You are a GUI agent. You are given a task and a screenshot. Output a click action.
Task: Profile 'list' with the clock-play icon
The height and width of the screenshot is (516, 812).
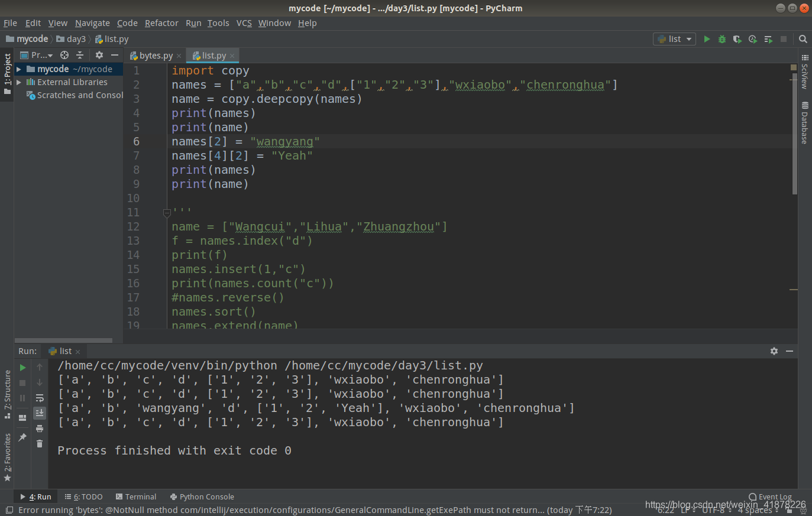[x=752, y=39]
